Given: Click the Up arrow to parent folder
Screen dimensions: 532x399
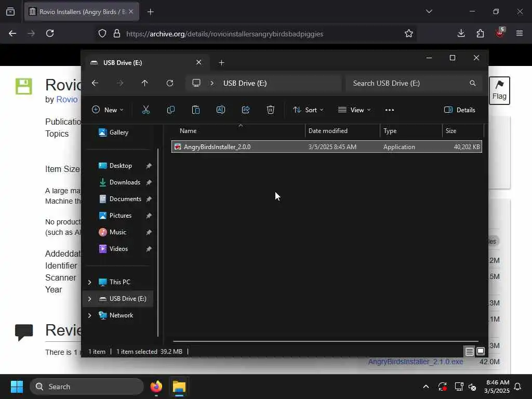Looking at the screenshot, I should (x=145, y=83).
